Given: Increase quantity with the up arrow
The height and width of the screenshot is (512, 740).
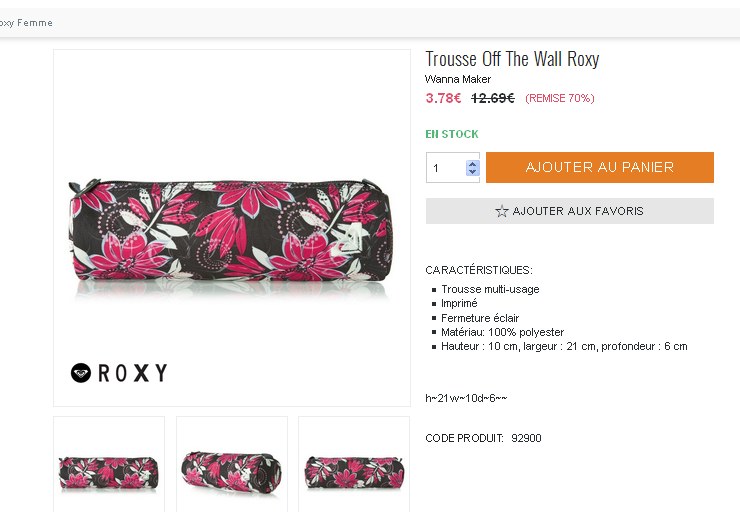Looking at the screenshot, I should [x=473, y=163].
